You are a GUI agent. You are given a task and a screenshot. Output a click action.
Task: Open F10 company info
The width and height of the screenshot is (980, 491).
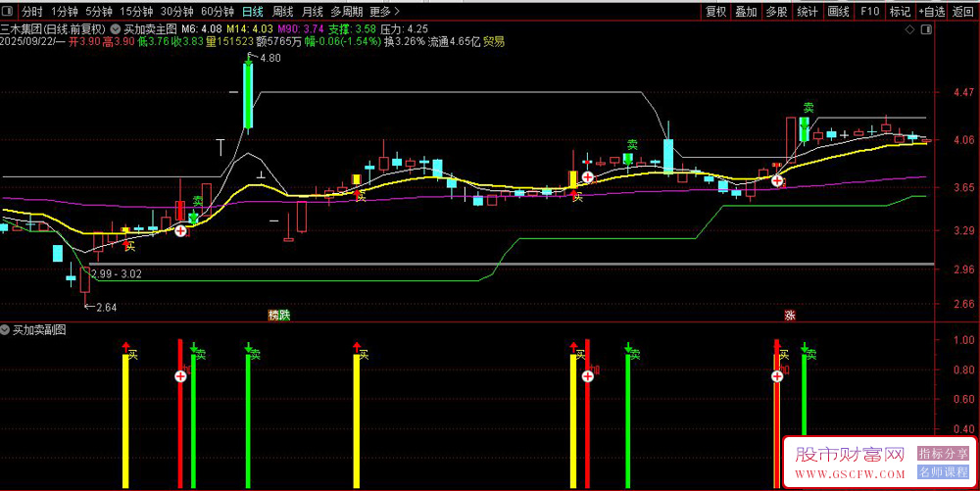coord(869,11)
